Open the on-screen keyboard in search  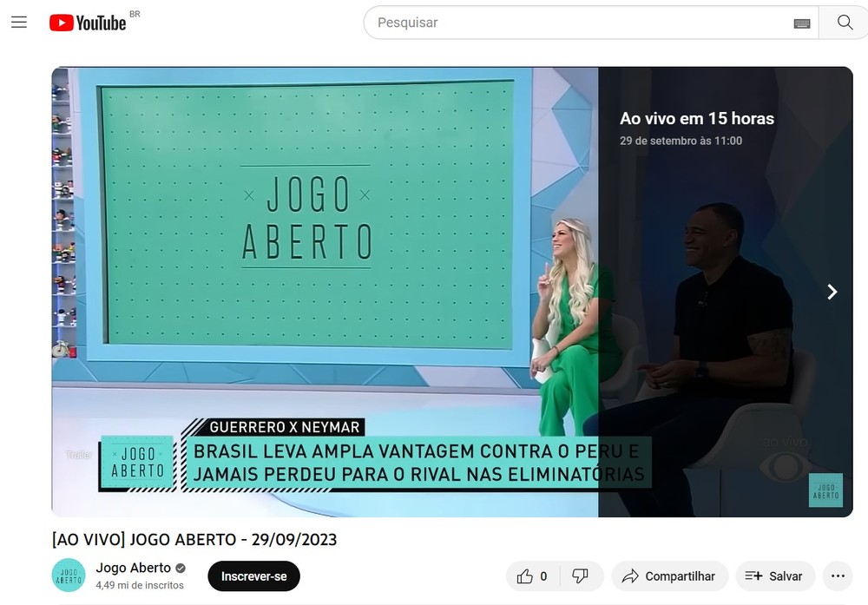click(800, 22)
